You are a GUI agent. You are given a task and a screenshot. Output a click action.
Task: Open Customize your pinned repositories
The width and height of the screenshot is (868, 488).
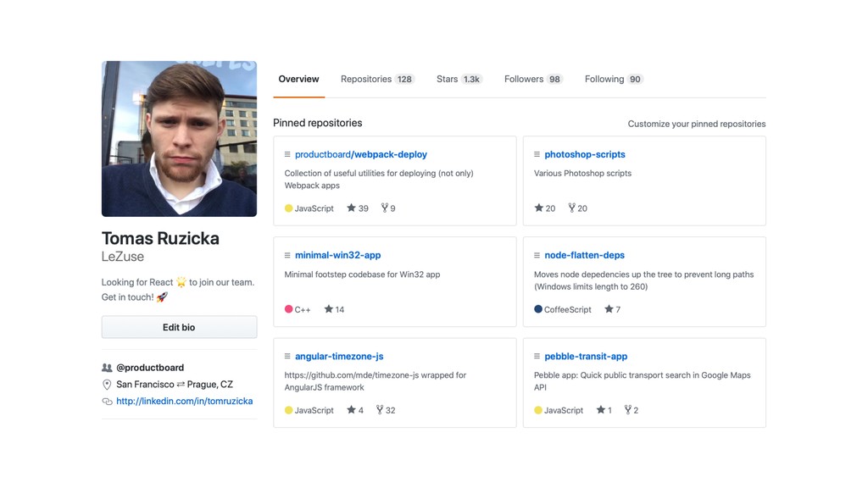(x=696, y=124)
